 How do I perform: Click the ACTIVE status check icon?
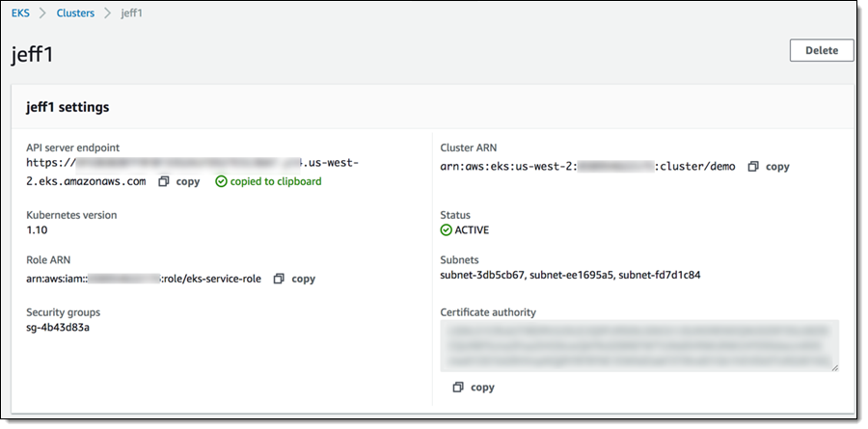tap(446, 230)
